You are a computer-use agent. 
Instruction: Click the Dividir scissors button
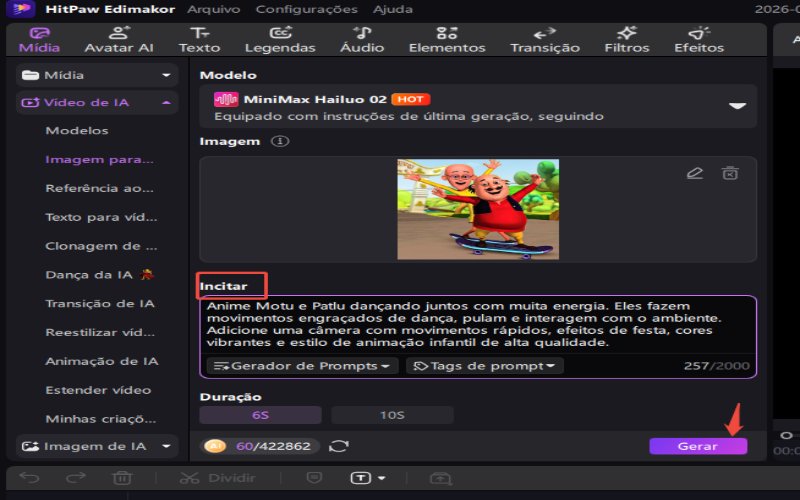217,478
